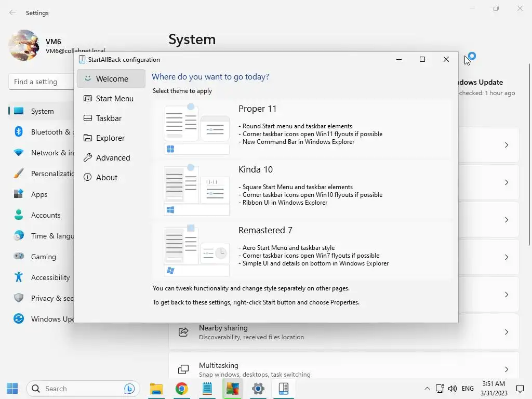
Task: Click the Bluetooth icon in Settings sidebar
Action: tap(19, 131)
